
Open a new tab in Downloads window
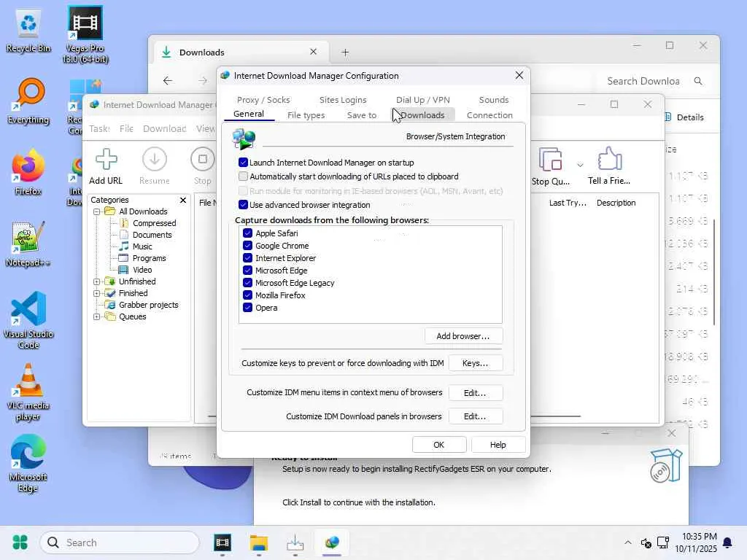click(x=345, y=52)
